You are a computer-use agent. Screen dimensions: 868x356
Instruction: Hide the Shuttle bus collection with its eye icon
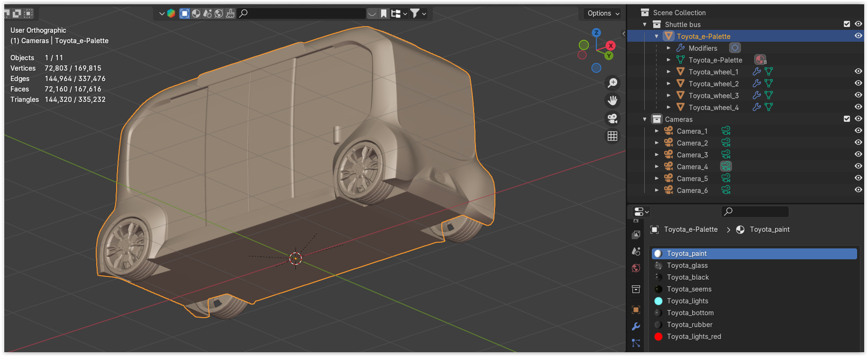[859, 24]
